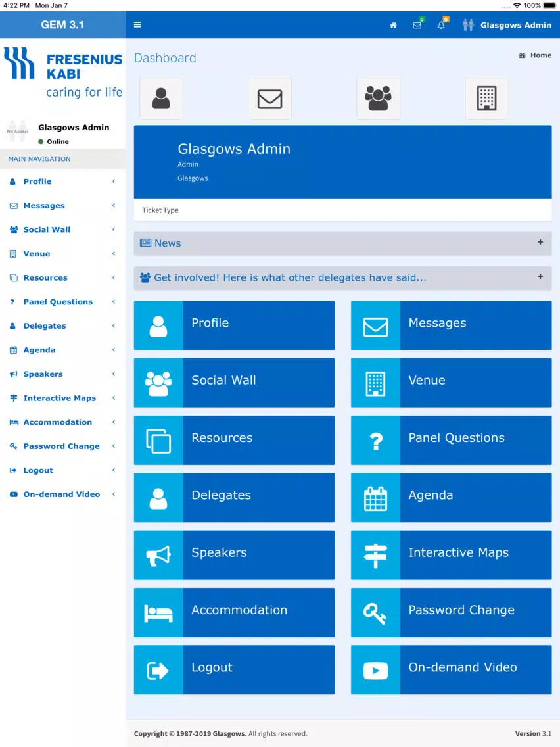560x747 pixels.
Task: Open the Speakers tile
Action: 234,555
